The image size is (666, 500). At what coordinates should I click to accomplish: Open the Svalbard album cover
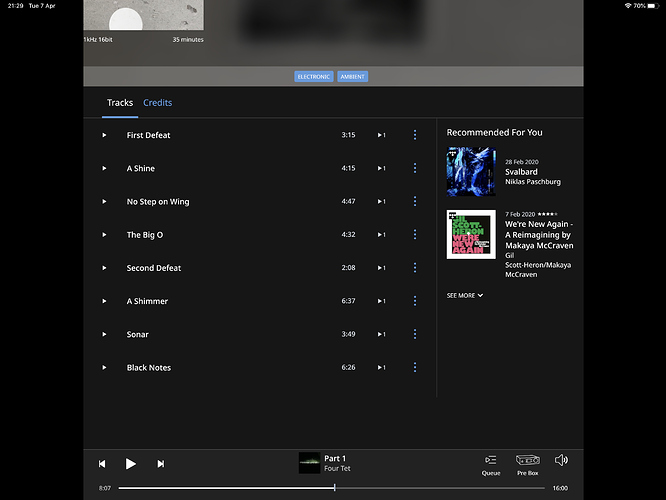click(x=471, y=172)
